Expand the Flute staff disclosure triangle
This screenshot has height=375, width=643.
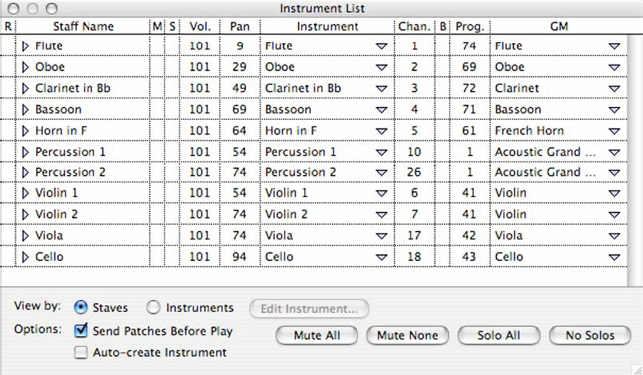[x=25, y=46]
